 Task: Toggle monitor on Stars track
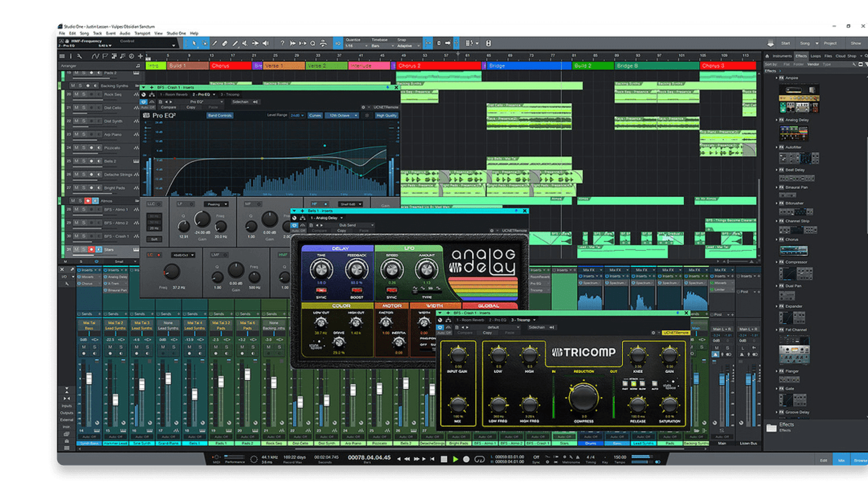pyautogui.click(x=98, y=249)
